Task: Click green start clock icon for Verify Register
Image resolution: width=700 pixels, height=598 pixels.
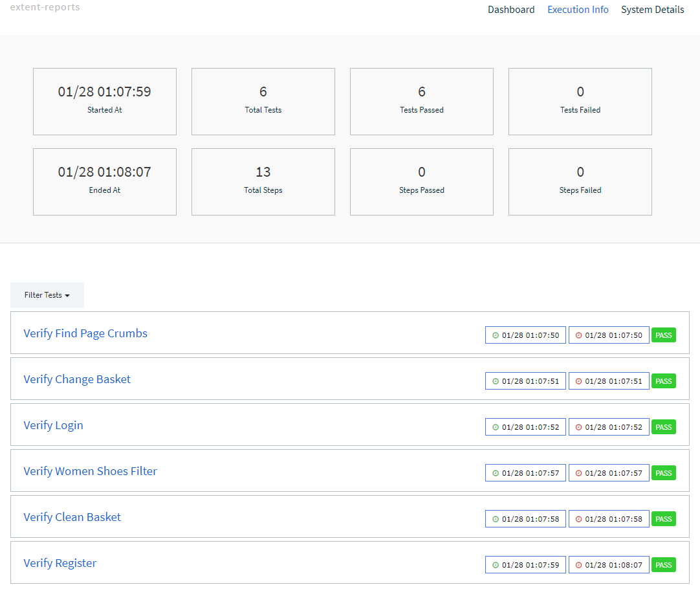Action: pyautogui.click(x=496, y=566)
